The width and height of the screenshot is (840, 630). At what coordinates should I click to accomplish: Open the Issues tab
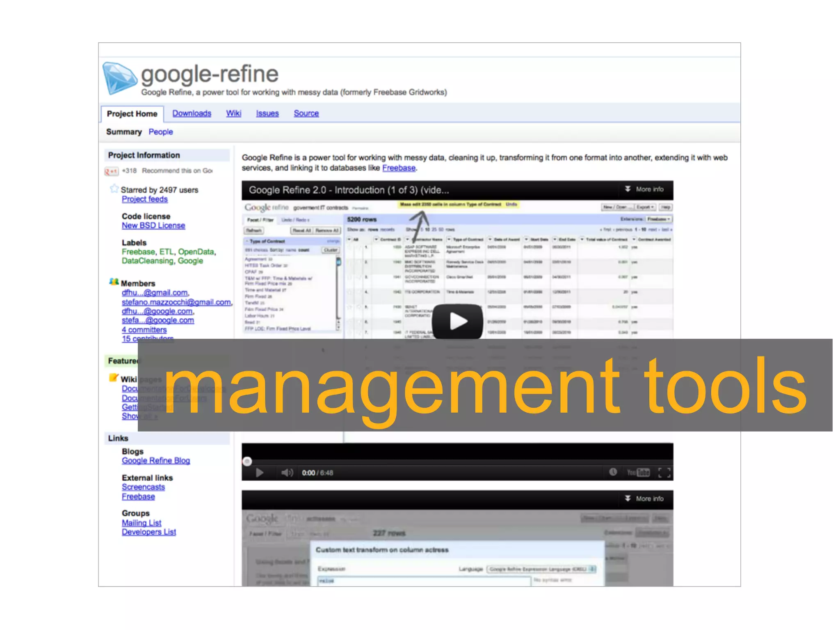click(267, 113)
